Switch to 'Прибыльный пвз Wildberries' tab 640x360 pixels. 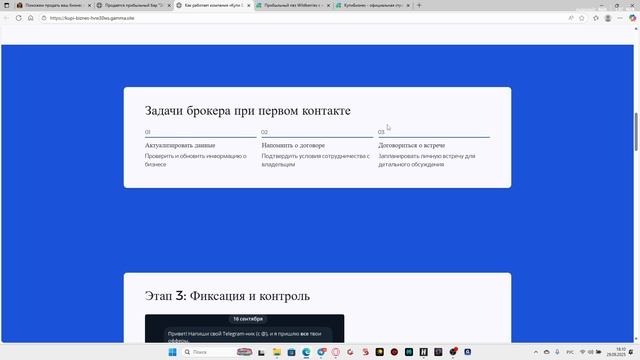point(292,5)
